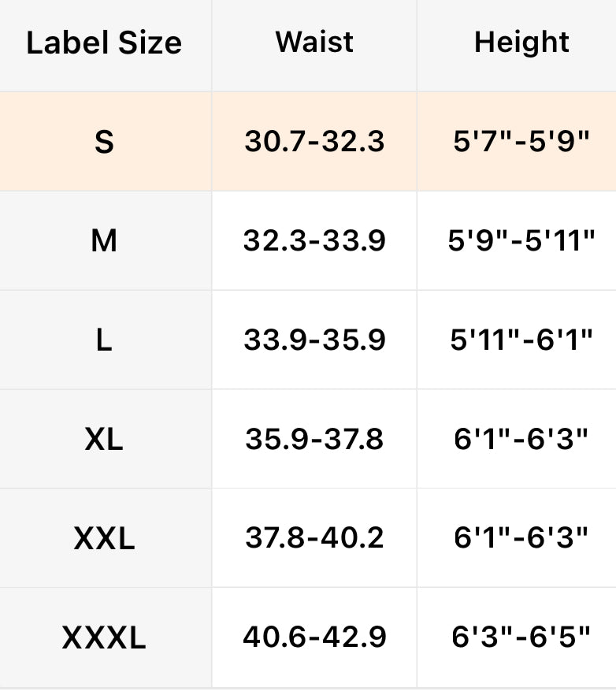Click height value 6'3"-6'5"
The width and height of the screenshot is (616, 695).
pyautogui.click(x=521, y=638)
